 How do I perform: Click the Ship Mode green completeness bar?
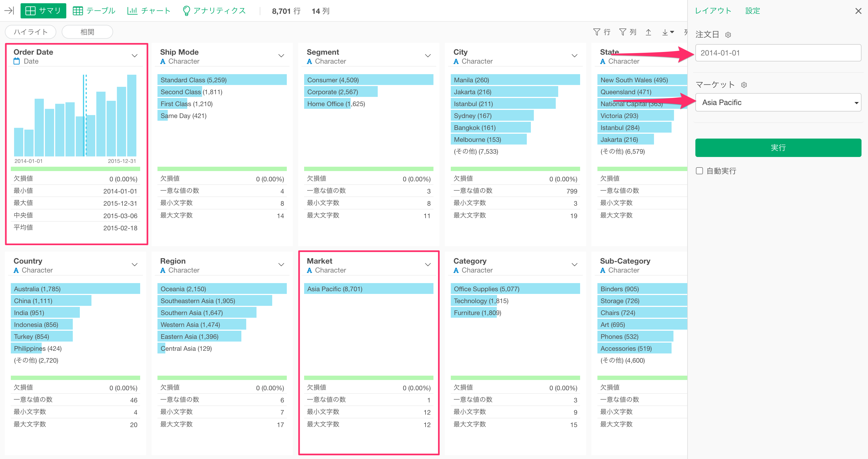222,169
